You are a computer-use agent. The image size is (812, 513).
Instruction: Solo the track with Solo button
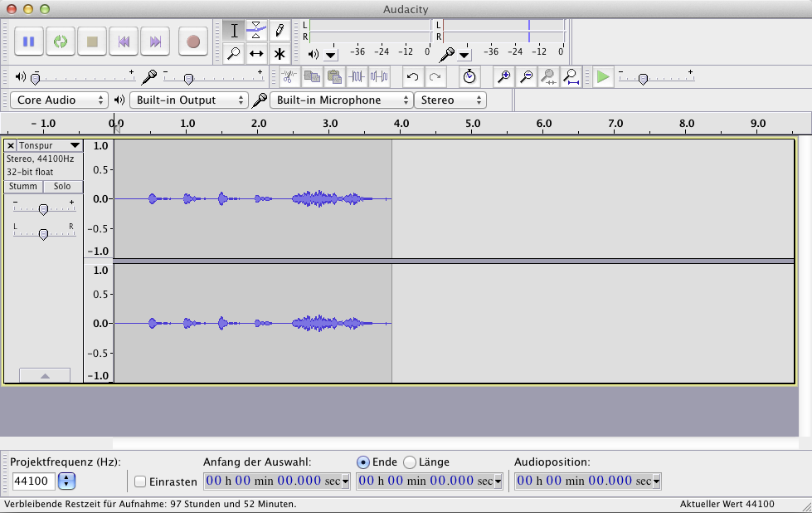(62, 186)
